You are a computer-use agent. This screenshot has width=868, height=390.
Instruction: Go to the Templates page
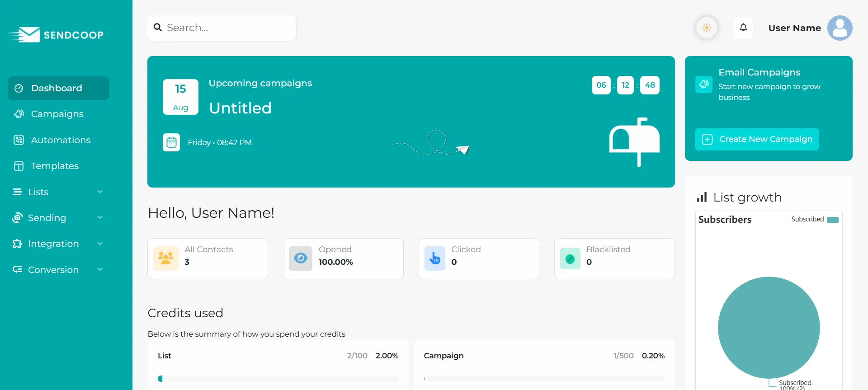55,166
